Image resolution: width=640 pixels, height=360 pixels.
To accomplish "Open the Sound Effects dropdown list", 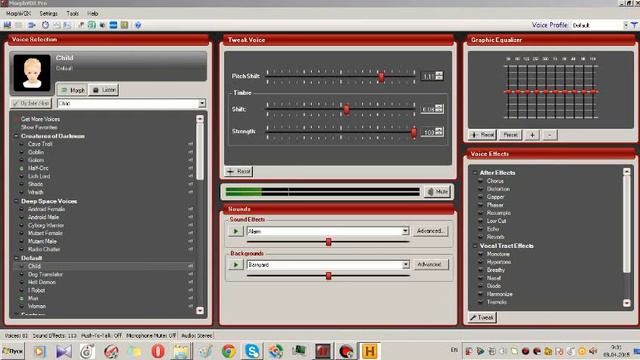I will pos(405,231).
